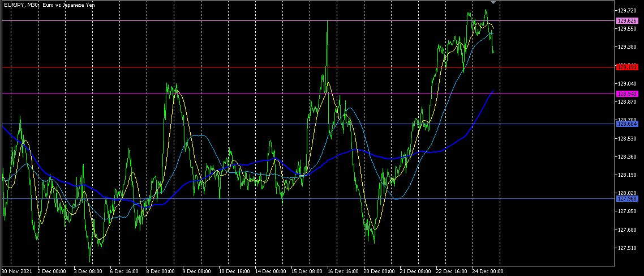Click the 128.700 price scale value
The height and width of the screenshot is (276, 644).
[x=627, y=120]
